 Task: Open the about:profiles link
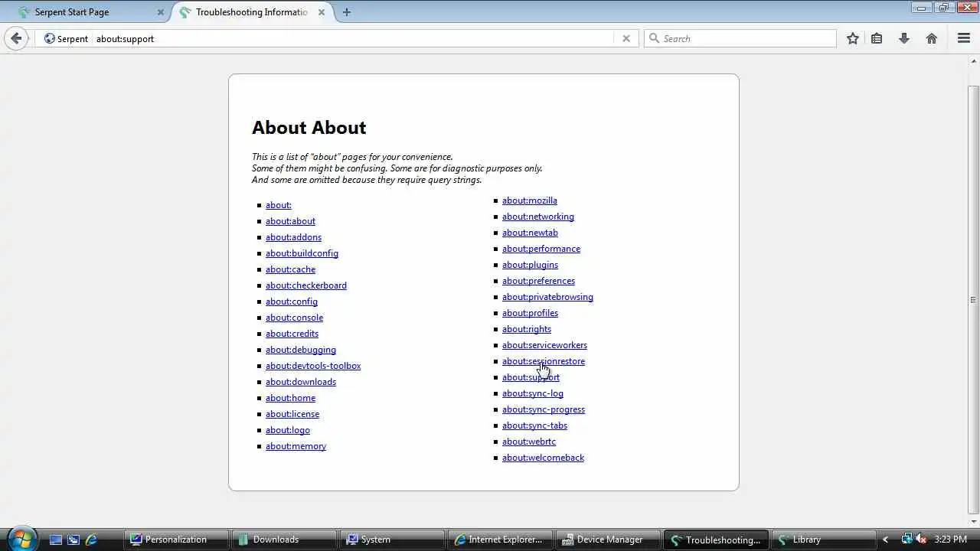pyautogui.click(x=530, y=313)
